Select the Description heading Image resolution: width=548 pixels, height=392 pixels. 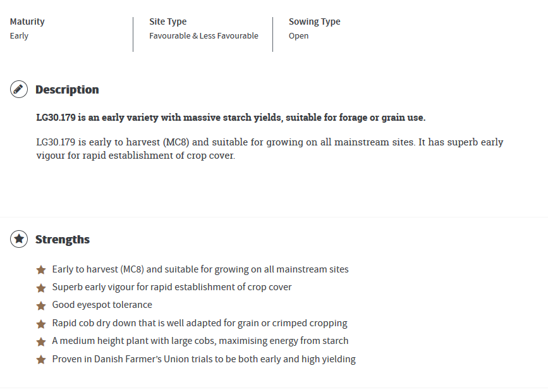click(67, 90)
